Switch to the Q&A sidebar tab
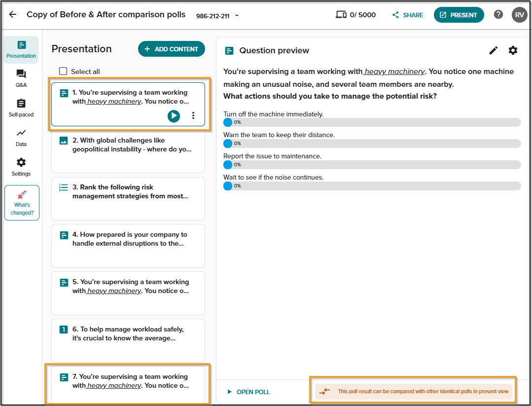532x406 pixels. pos(21,78)
